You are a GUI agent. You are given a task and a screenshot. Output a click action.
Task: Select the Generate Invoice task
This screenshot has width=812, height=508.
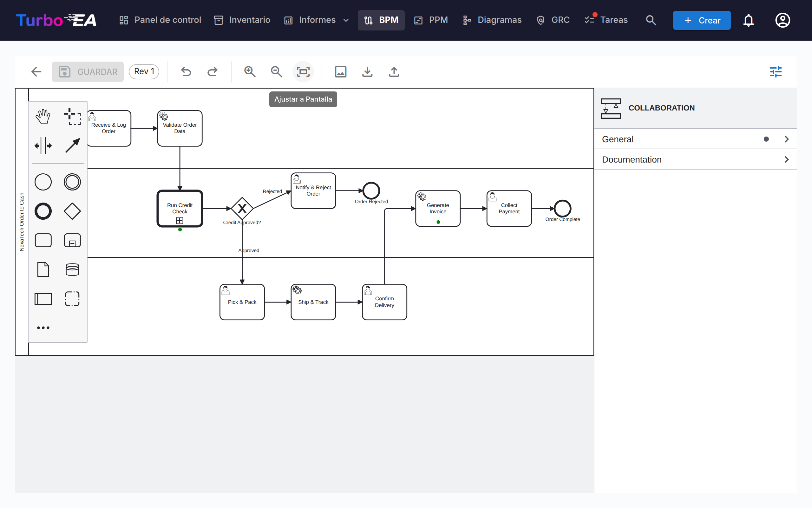(438, 209)
